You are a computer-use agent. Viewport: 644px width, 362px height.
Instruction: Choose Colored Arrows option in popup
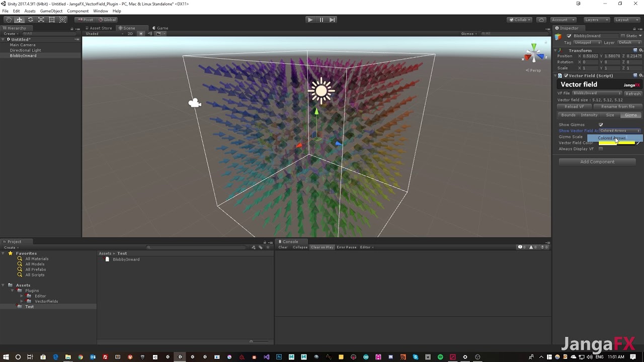(615, 138)
